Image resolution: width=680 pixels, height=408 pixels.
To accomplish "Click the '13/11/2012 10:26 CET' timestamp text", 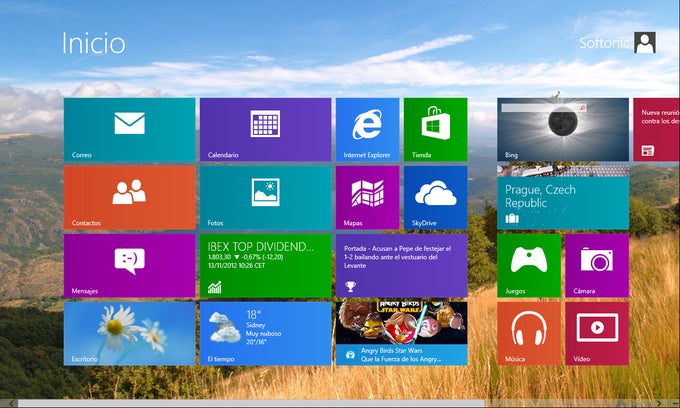I will tap(236, 265).
